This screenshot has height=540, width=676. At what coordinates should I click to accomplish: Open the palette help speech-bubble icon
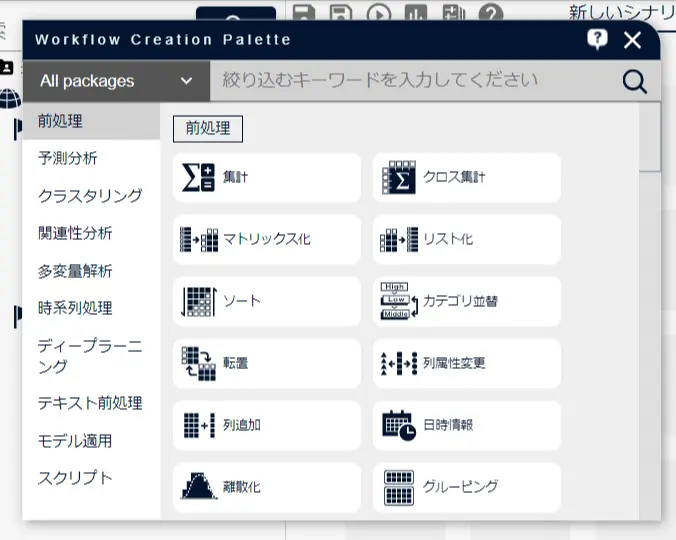(598, 40)
